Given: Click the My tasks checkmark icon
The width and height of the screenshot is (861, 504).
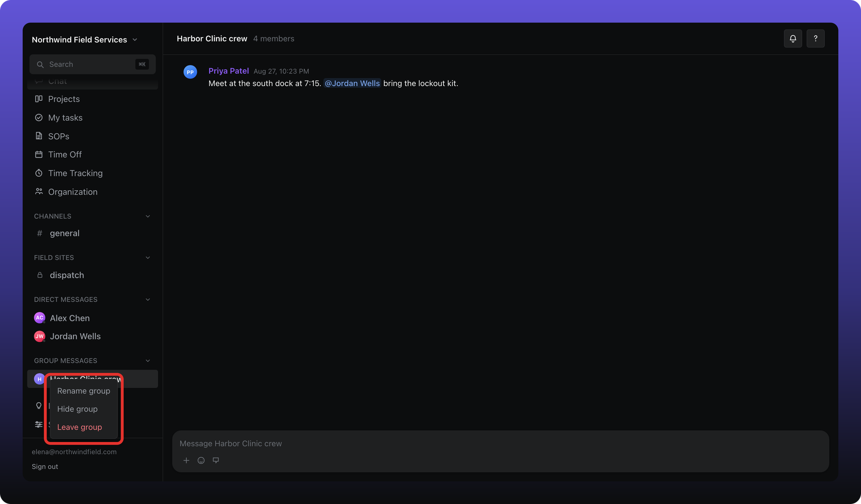Looking at the screenshot, I should pyautogui.click(x=39, y=117).
